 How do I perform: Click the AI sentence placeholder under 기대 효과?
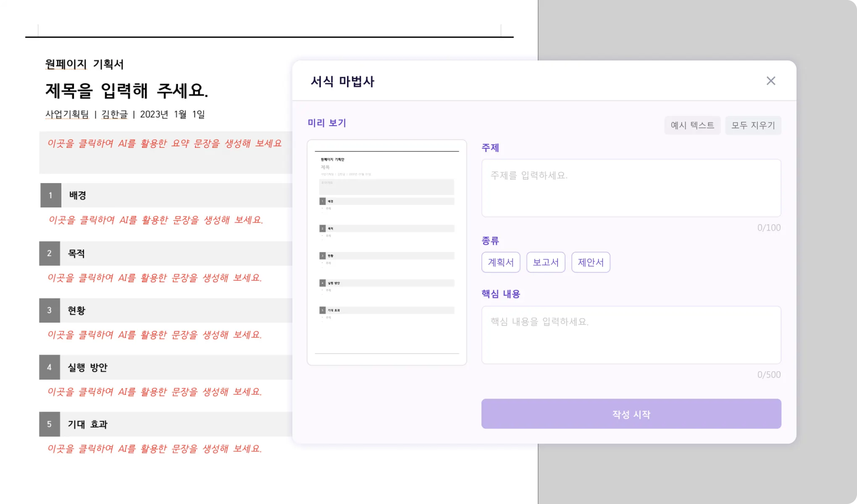(155, 449)
